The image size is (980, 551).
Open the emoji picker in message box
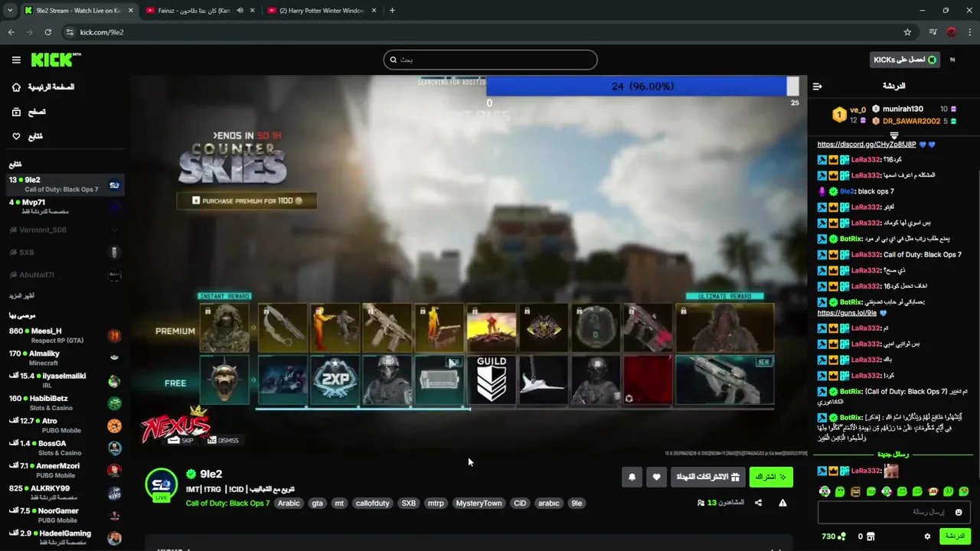tap(959, 512)
